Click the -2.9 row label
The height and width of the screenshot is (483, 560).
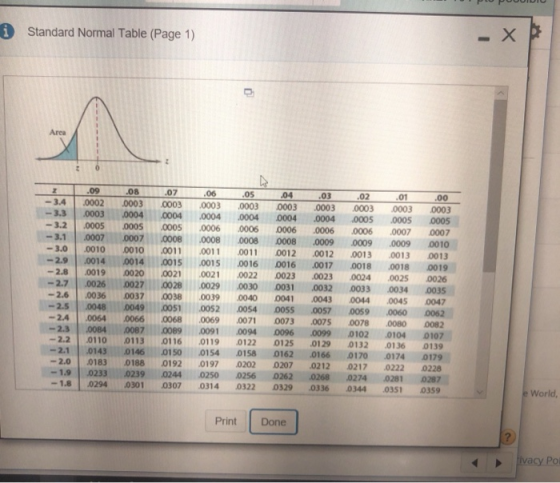57,260
